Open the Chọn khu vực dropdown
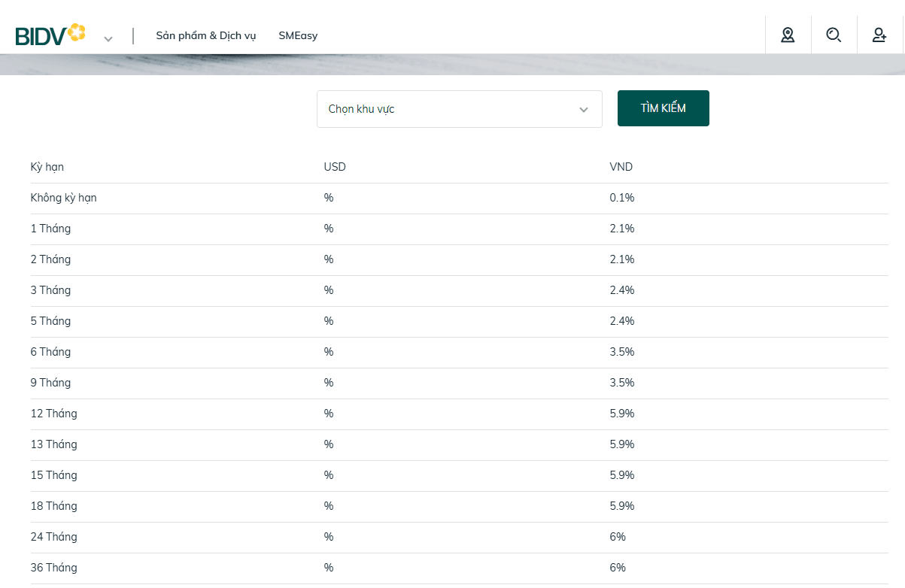Image resolution: width=905 pixels, height=588 pixels. point(460,109)
